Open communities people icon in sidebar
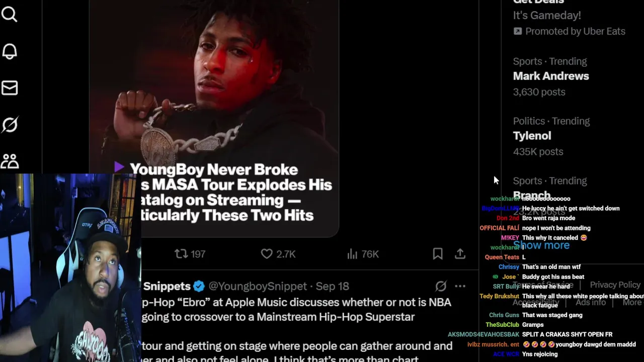Image resolution: width=644 pixels, height=362 pixels. [x=10, y=161]
